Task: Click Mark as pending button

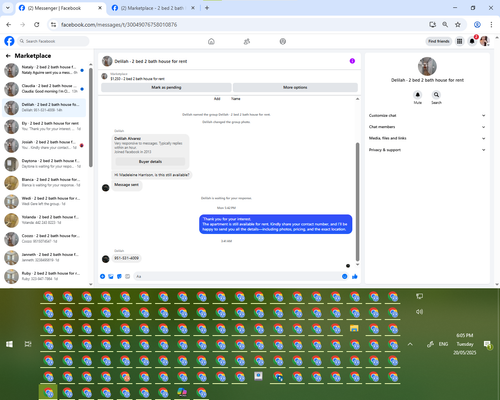Action: (x=166, y=87)
